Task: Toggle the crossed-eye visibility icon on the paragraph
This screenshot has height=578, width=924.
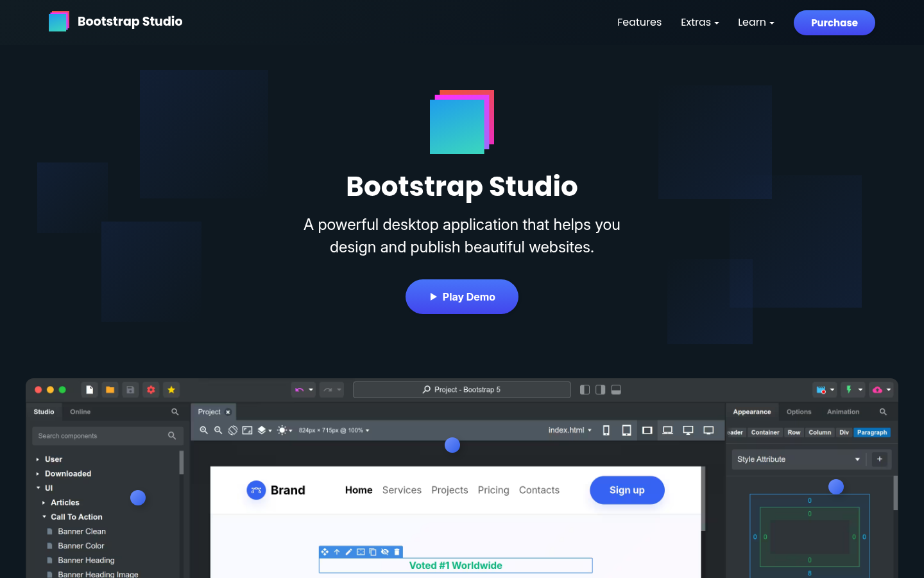Action: click(385, 552)
